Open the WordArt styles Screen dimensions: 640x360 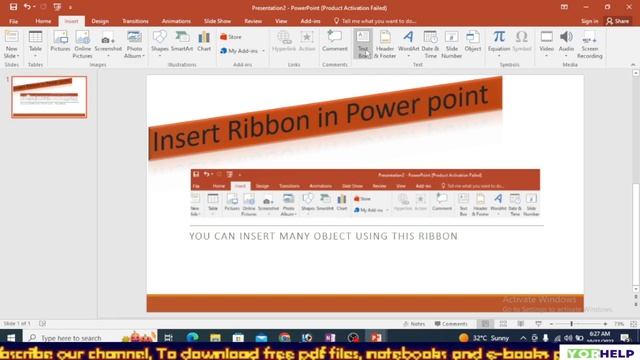pos(409,44)
